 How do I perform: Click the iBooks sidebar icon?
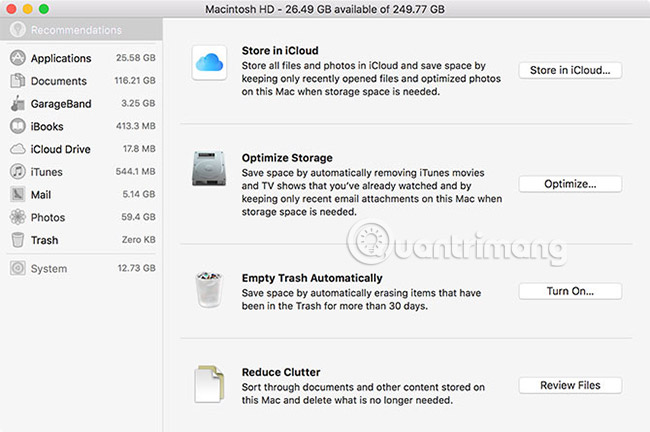click(x=18, y=126)
